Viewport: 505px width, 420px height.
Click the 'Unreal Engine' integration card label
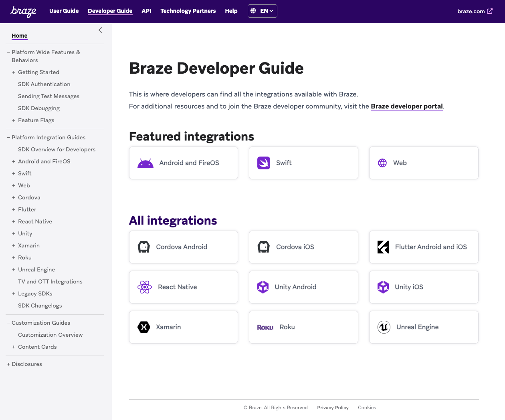point(418,327)
